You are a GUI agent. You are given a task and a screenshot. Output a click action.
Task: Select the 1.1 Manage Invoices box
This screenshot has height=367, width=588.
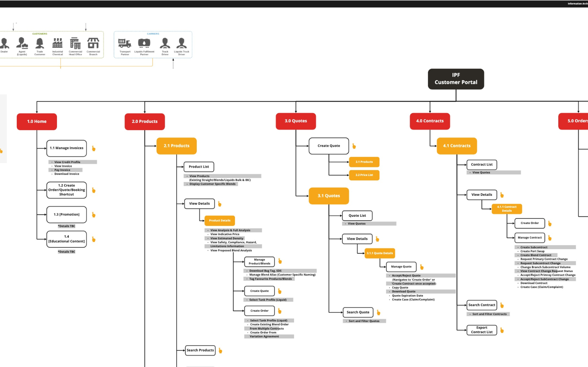point(66,148)
